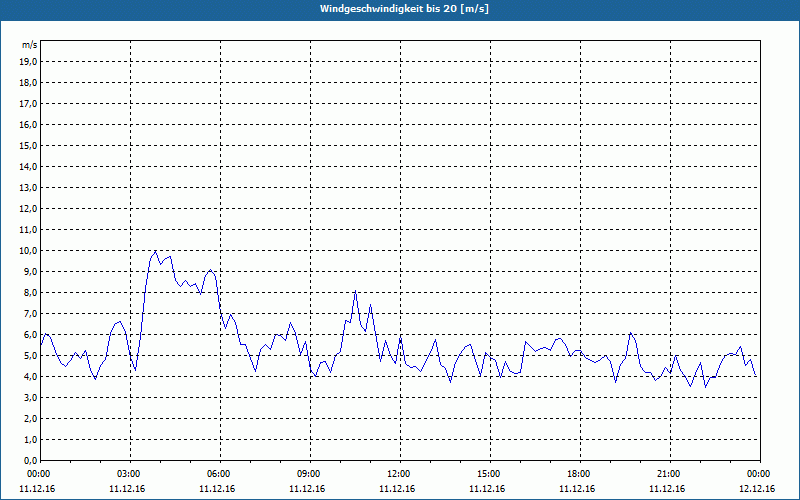Click the '7,0' y-axis label
The height and width of the screenshot is (500, 800).
pyautogui.click(x=30, y=313)
